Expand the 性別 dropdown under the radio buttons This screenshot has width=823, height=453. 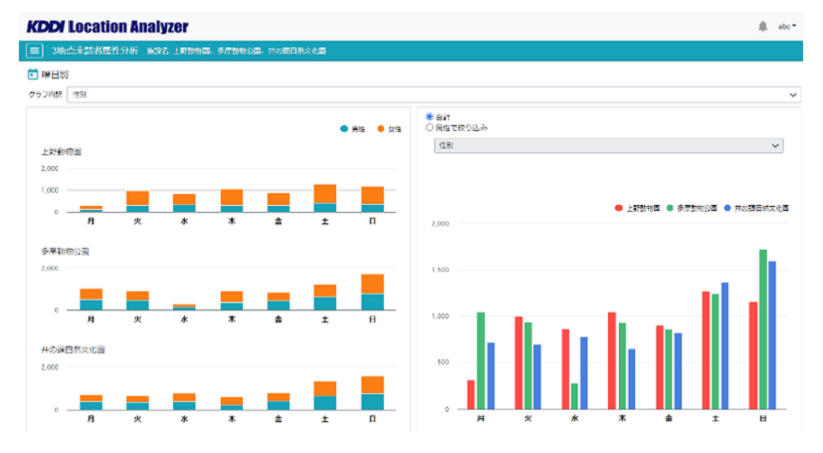pyautogui.click(x=609, y=146)
